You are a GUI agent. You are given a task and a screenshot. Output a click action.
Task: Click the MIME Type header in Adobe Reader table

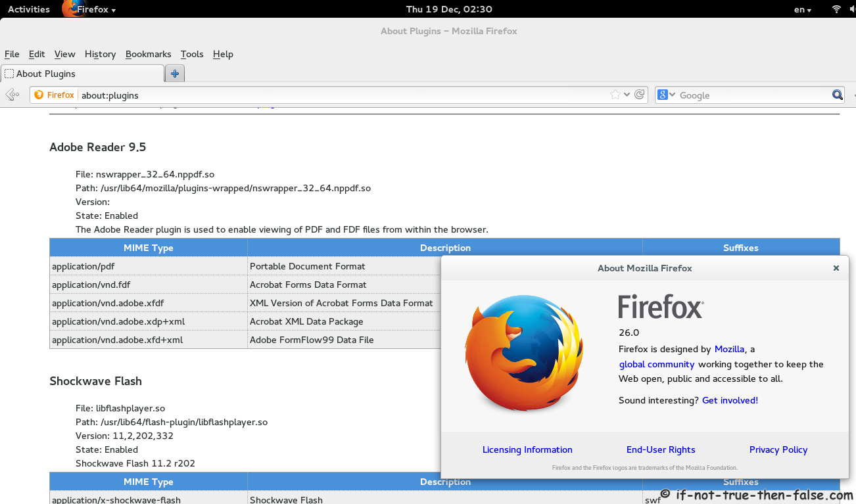(149, 248)
